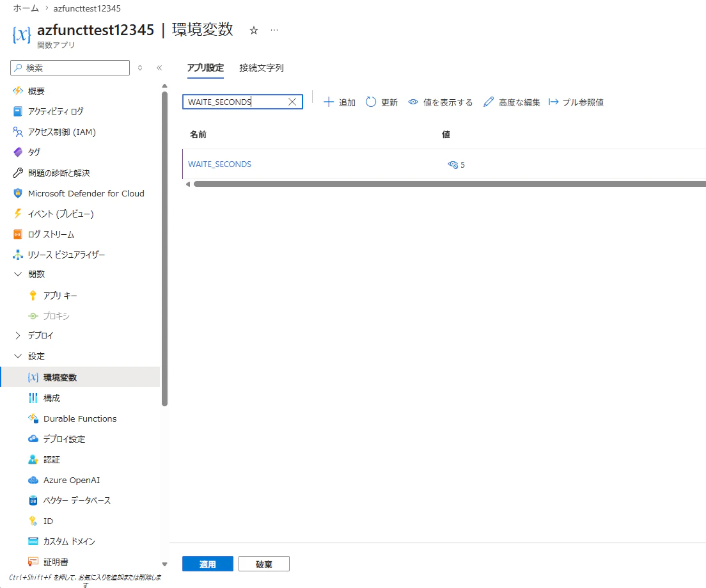The width and height of the screenshot is (706, 588).
Task: Toggle visibility of WAITE_SECONDS value
Action: tap(453, 164)
